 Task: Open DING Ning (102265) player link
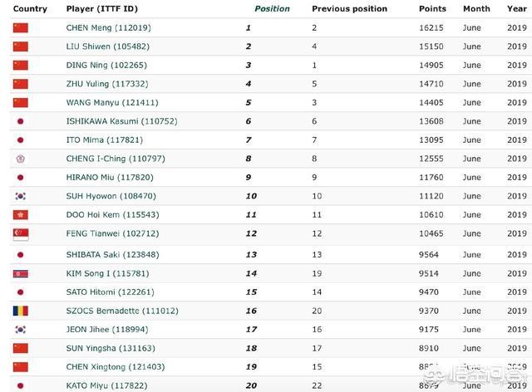click(106, 65)
